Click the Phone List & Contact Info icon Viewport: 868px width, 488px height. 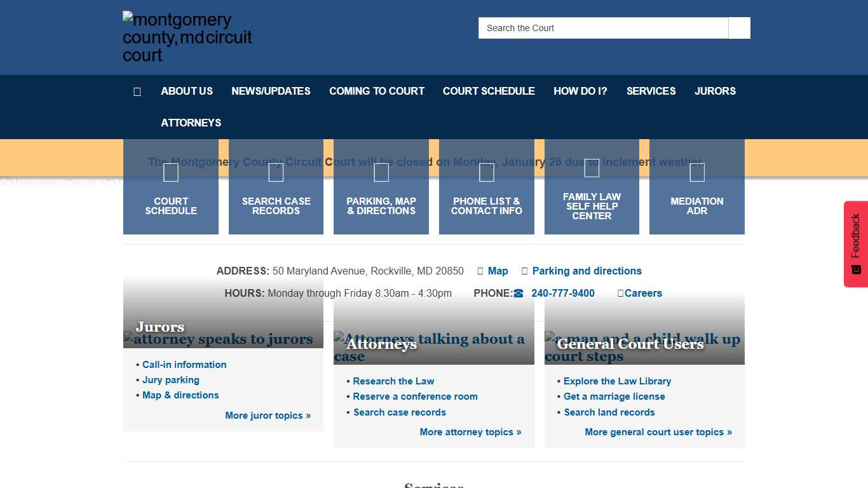[486, 172]
